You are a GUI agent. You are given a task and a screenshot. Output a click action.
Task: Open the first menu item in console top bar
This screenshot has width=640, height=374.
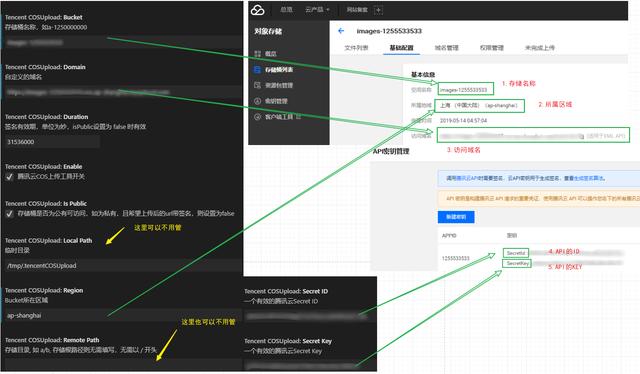point(287,10)
